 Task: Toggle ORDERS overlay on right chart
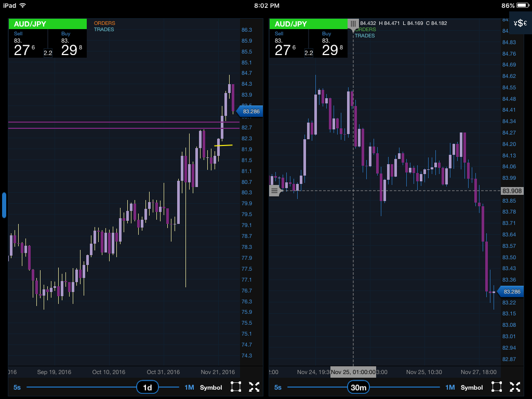tap(365, 30)
